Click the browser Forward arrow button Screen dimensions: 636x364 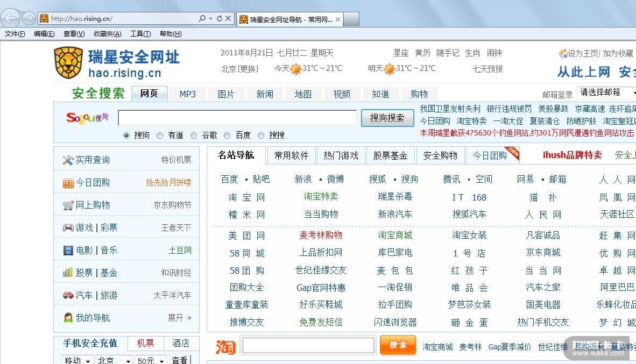pyautogui.click(x=29, y=18)
